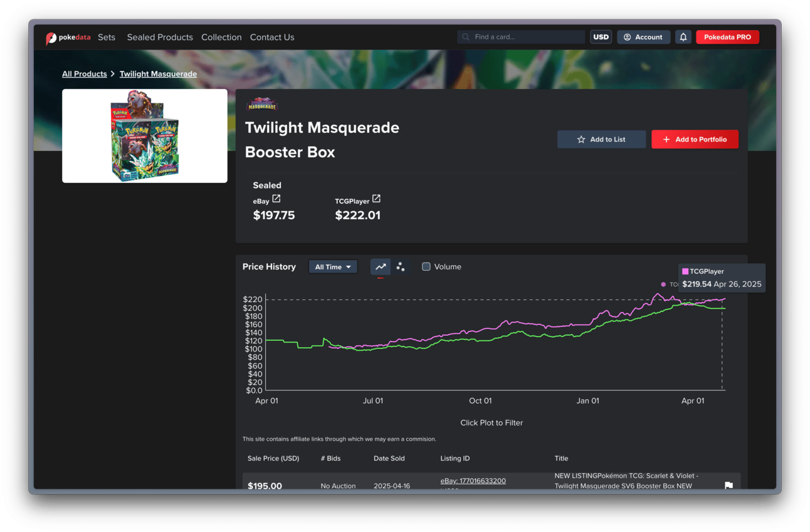Click the affiliate links disclaimer text
Image resolution: width=810 pixels, height=532 pixels.
point(339,439)
